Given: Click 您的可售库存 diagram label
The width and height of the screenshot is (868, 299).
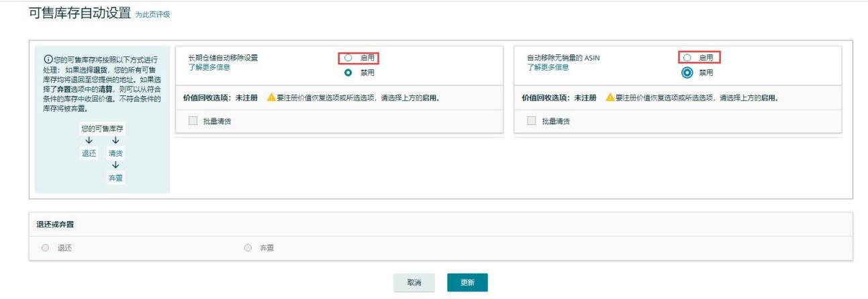Looking at the screenshot, I should coord(102,130).
